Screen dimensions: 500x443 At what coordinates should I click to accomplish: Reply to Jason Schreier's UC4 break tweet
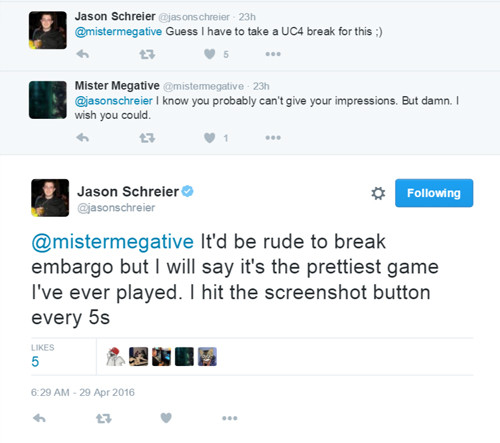pos(82,54)
